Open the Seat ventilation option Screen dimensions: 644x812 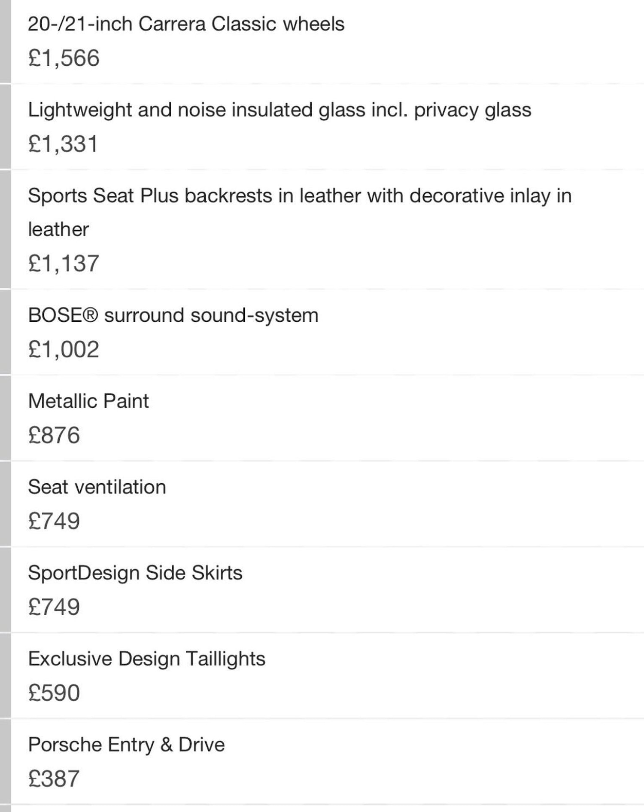(97, 487)
